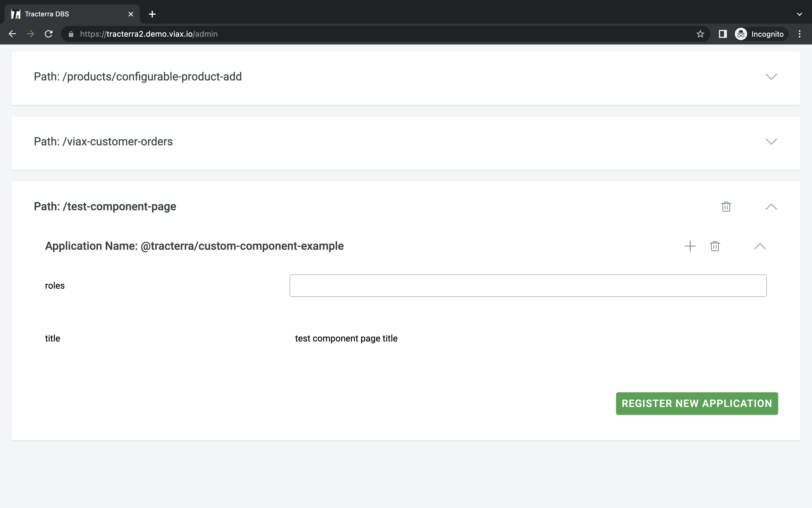View site information via the lock icon

pos(71,34)
